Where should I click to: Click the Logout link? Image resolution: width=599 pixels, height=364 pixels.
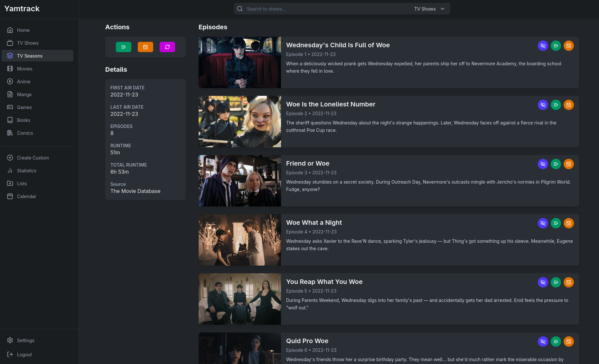(x=24, y=355)
